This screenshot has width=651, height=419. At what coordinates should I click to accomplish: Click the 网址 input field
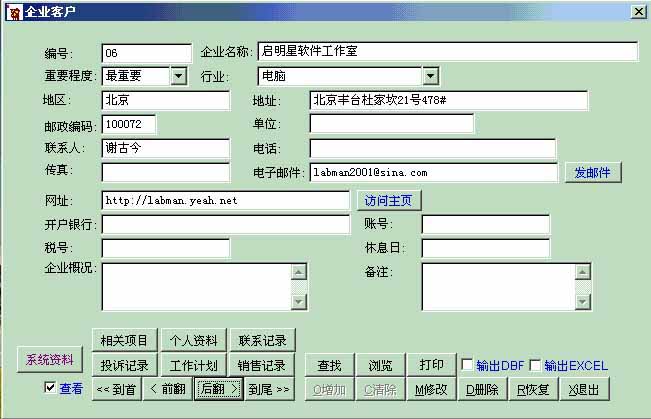(x=225, y=201)
